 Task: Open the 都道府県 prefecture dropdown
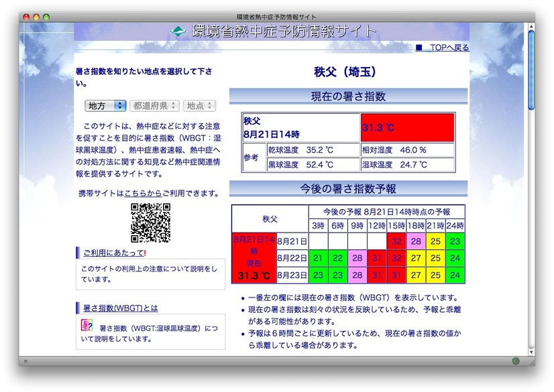pos(154,105)
